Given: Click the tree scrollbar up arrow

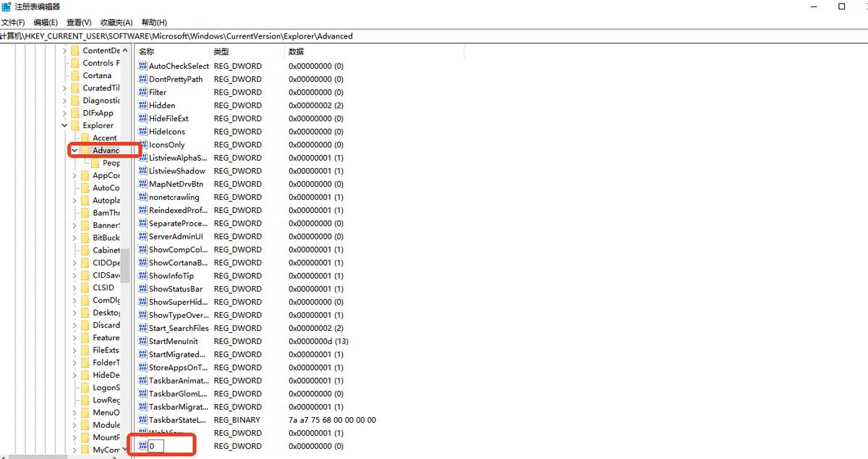Looking at the screenshot, I should click(125, 51).
